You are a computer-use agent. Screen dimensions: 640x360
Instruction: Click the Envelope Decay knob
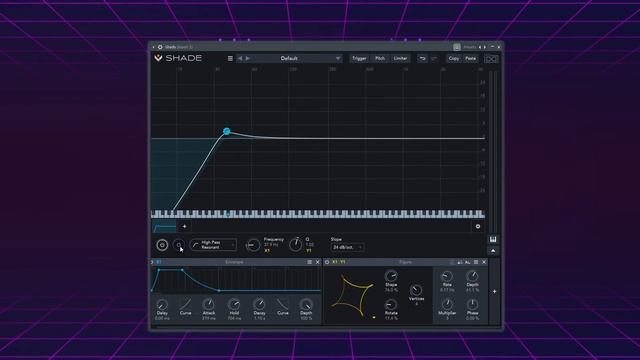[x=259, y=304]
